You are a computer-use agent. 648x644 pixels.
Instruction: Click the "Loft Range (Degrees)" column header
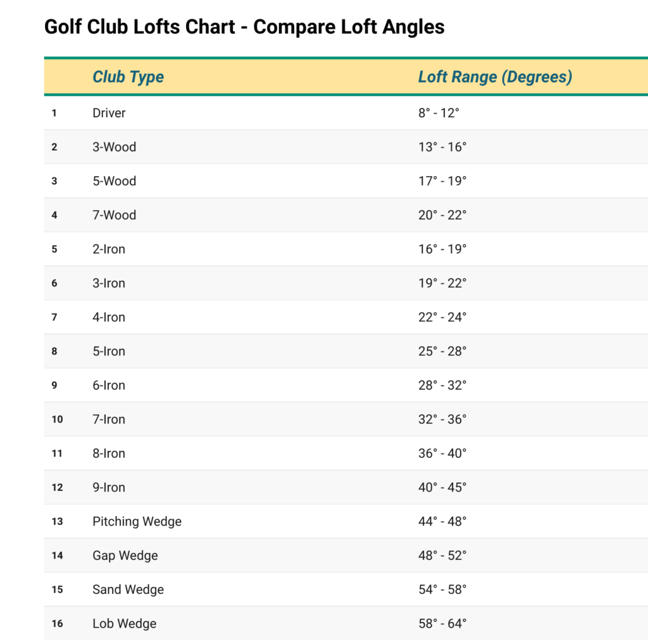[495, 77]
